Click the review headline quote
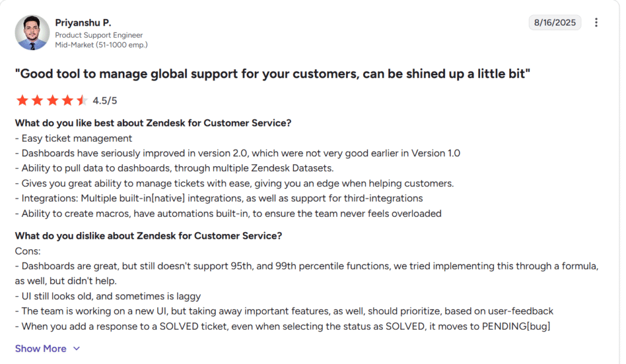The width and height of the screenshot is (626, 364). (x=274, y=73)
